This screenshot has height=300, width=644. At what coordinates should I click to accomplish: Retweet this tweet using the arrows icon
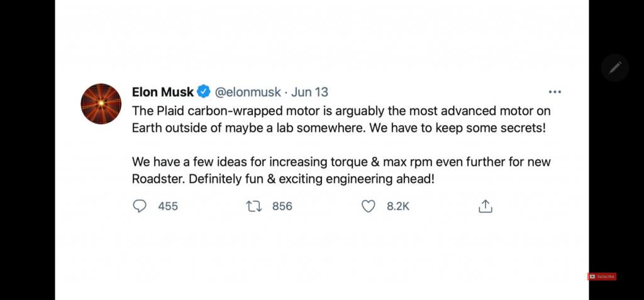(254, 206)
